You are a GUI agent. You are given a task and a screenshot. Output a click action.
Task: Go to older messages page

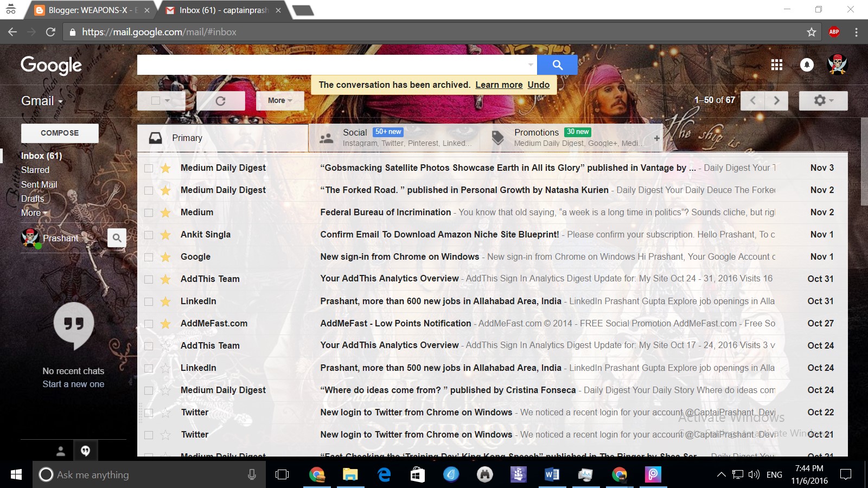click(x=776, y=101)
